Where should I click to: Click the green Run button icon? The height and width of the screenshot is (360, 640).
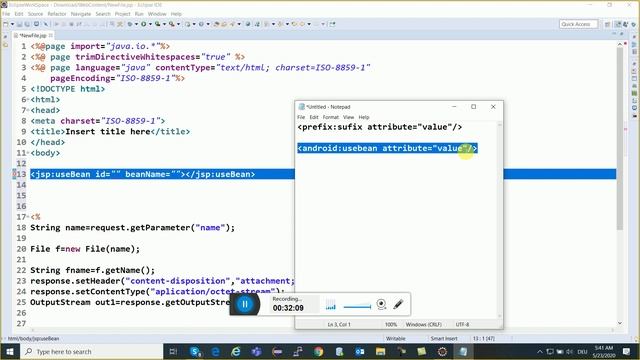(144, 24)
